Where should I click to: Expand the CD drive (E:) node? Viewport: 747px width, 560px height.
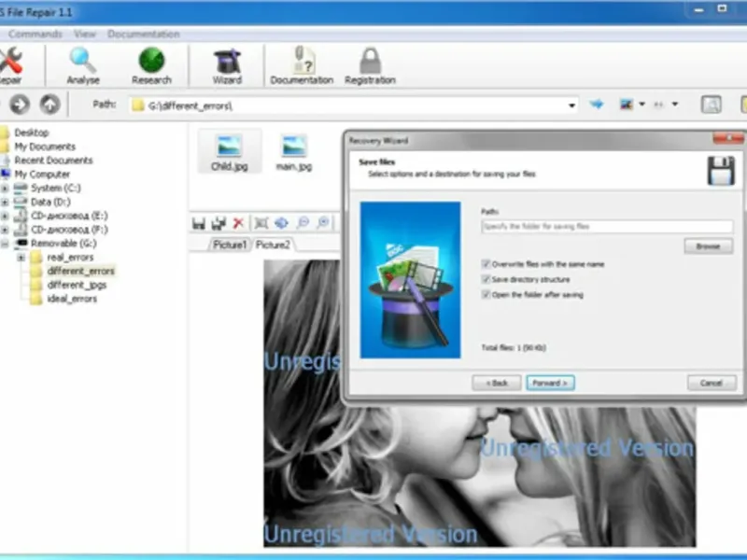click(5, 216)
